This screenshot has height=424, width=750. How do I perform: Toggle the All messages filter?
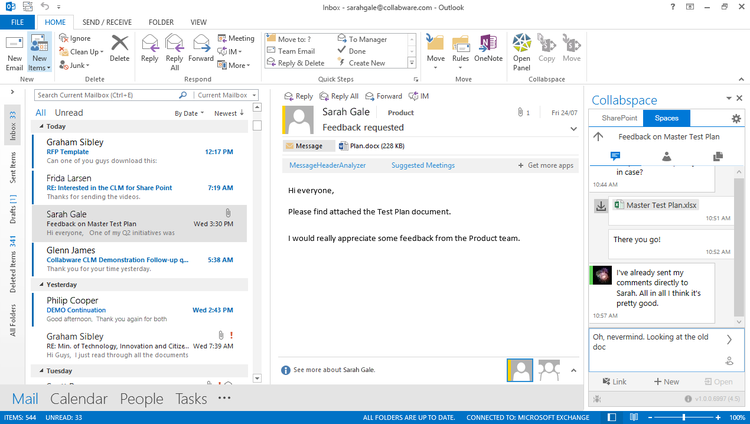41,113
